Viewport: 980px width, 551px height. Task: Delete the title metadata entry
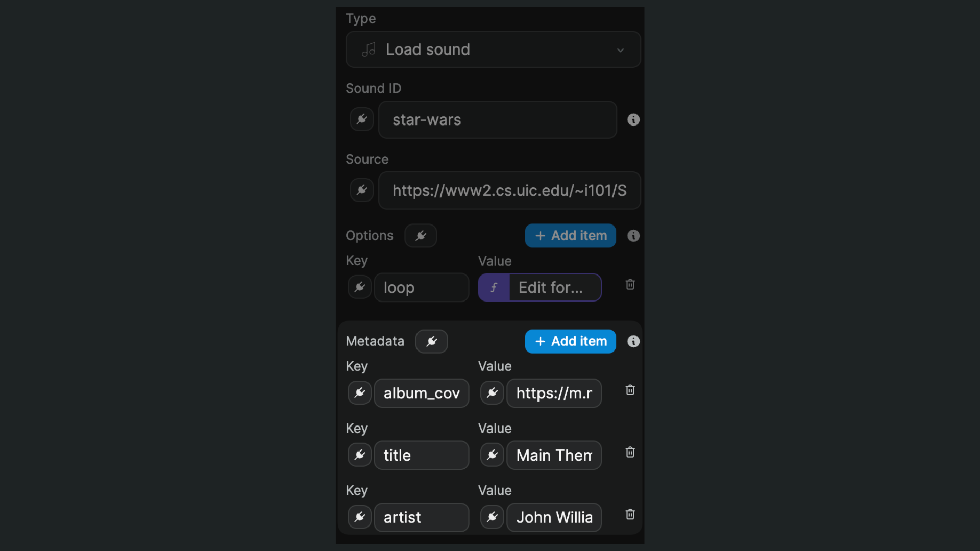[629, 453]
